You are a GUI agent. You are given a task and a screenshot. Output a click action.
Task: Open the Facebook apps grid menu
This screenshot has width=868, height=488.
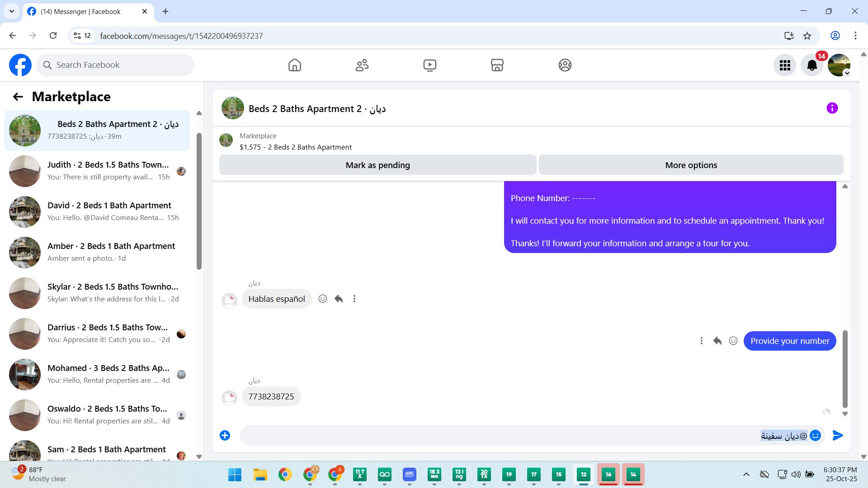[785, 66]
